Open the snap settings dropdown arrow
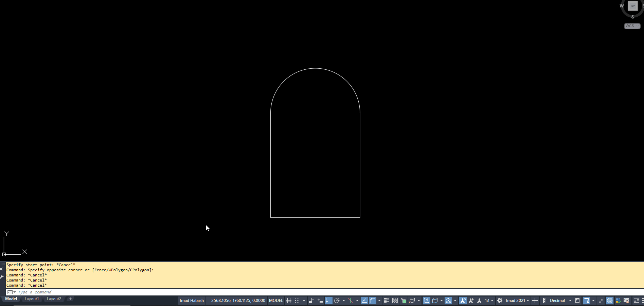Image resolution: width=644 pixels, height=306 pixels. tap(304, 301)
